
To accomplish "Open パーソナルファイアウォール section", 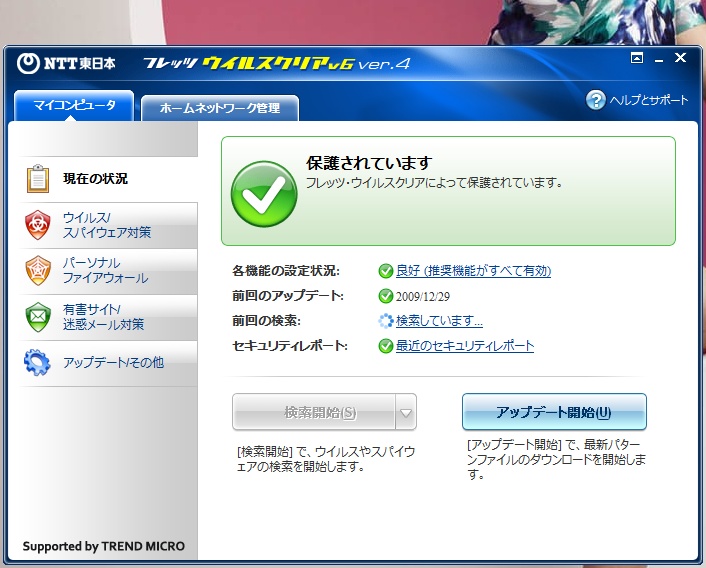I will coord(109,271).
